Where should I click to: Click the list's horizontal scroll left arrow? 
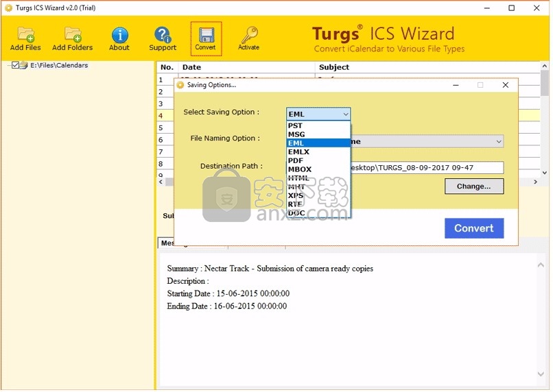[161, 182]
